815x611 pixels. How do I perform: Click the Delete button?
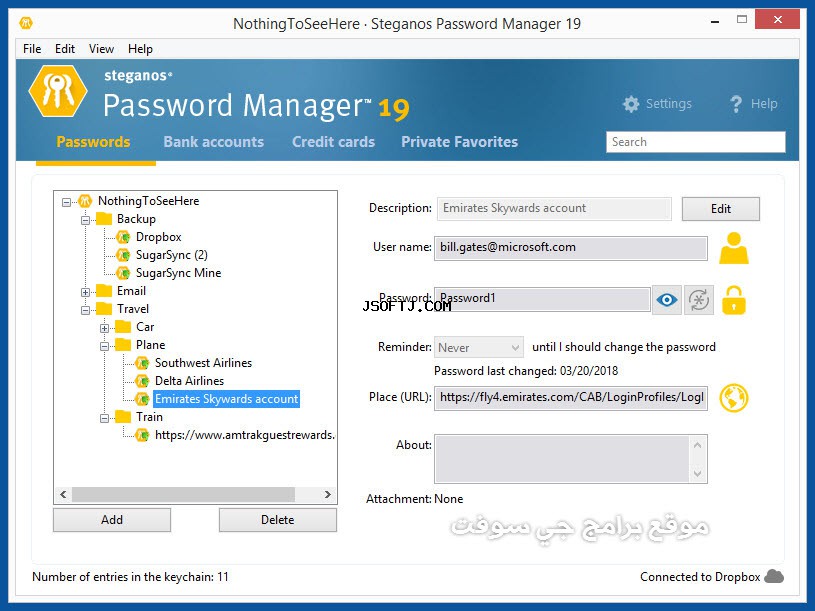click(278, 520)
